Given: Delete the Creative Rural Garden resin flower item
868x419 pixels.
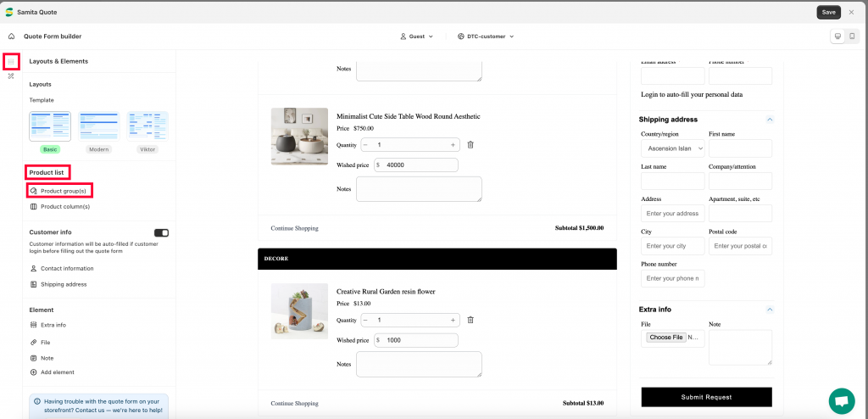Looking at the screenshot, I should point(470,320).
